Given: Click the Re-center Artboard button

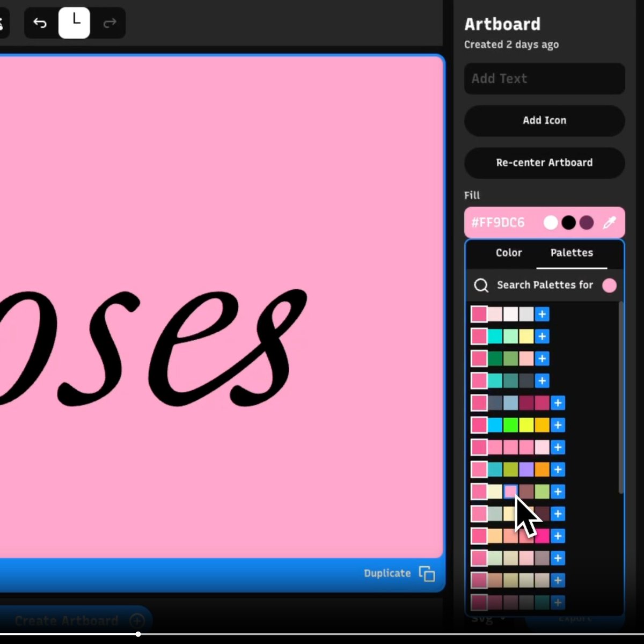Looking at the screenshot, I should point(544,163).
